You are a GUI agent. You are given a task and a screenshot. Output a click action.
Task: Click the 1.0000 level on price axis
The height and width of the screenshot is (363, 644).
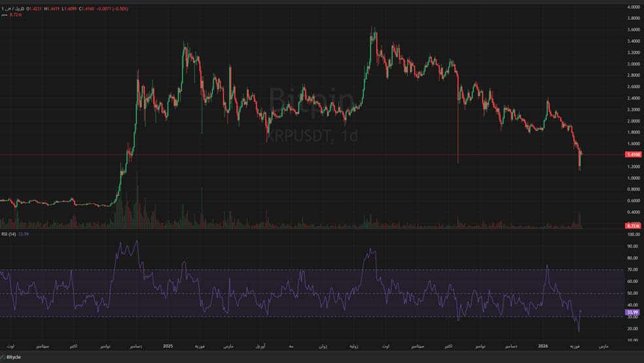[x=634, y=178]
